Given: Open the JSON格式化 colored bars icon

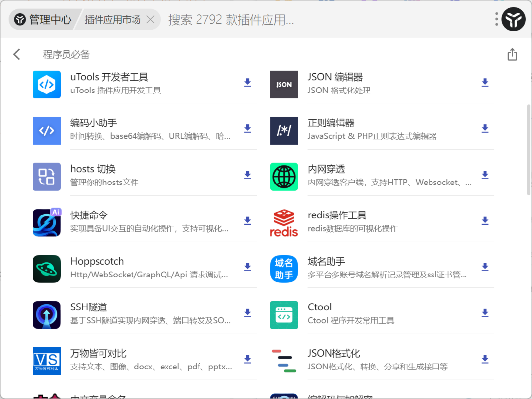Looking at the screenshot, I should pos(284,361).
